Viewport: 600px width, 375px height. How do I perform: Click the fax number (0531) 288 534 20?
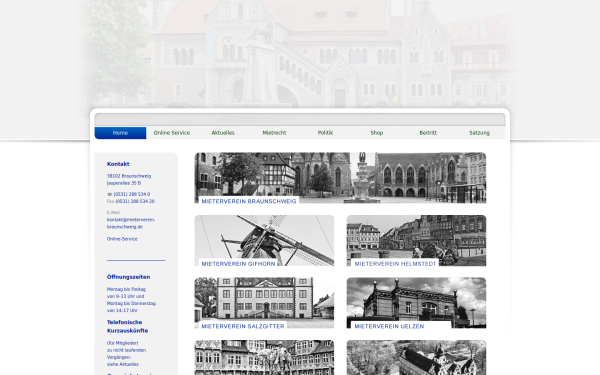[135, 201]
